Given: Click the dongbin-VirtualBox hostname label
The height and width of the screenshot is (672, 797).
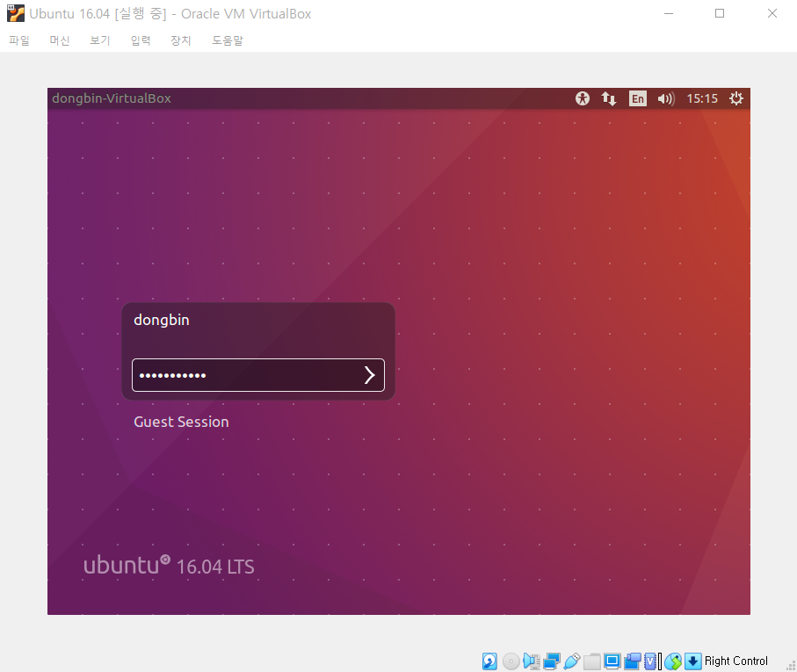Looking at the screenshot, I should pos(112,98).
